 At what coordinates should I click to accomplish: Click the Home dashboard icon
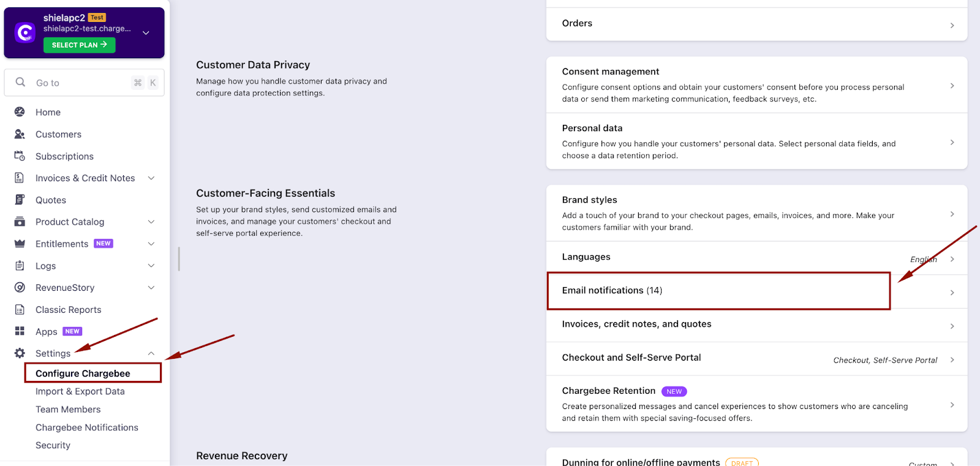[x=20, y=112]
